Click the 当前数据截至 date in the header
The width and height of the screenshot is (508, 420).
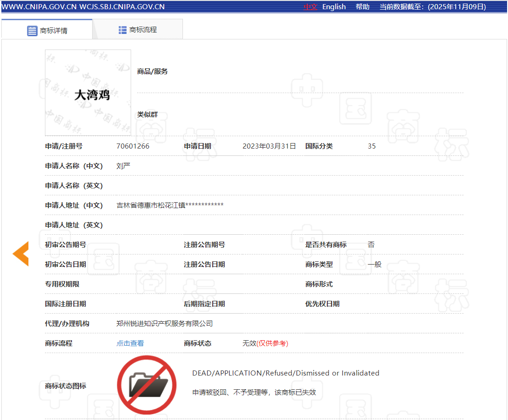[x=432, y=7]
